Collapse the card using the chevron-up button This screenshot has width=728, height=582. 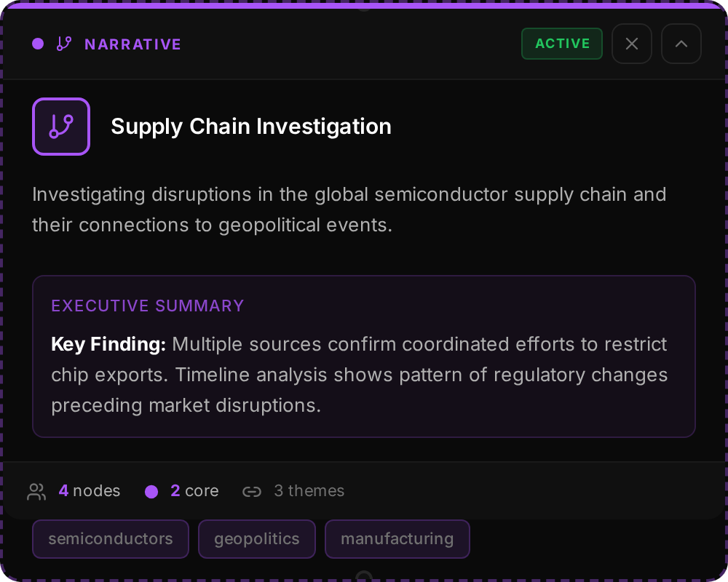tap(681, 44)
